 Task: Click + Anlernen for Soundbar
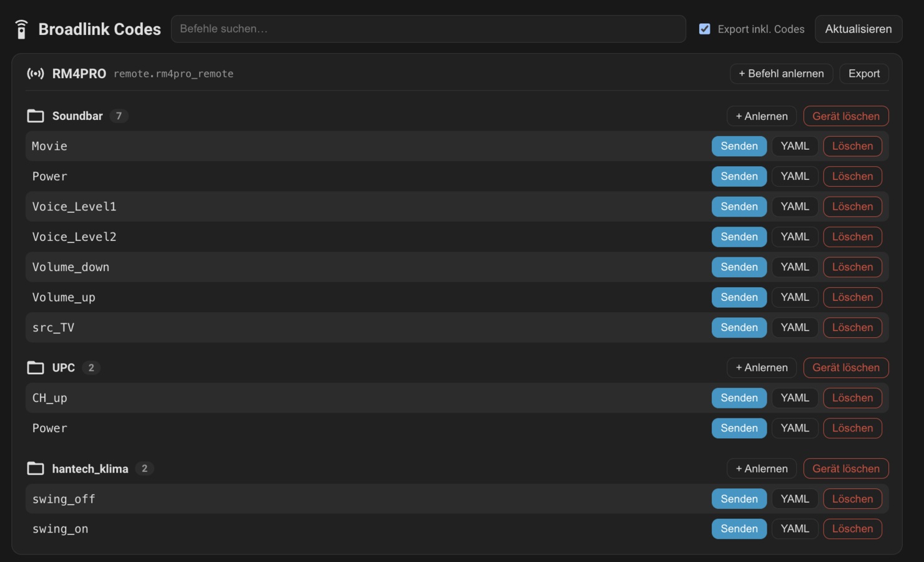click(762, 116)
